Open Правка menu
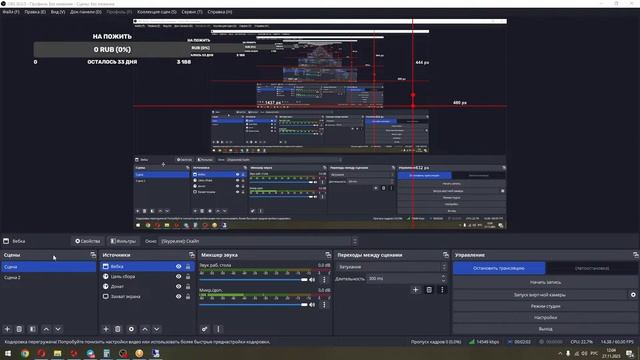 [x=35, y=12]
